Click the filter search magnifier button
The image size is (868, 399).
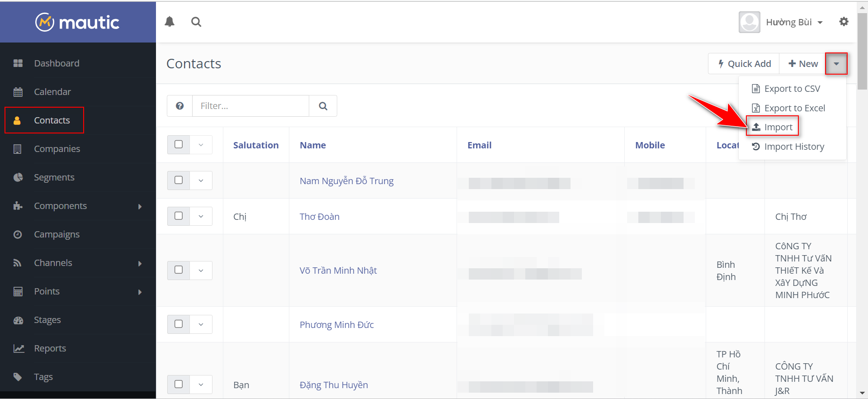click(x=323, y=106)
